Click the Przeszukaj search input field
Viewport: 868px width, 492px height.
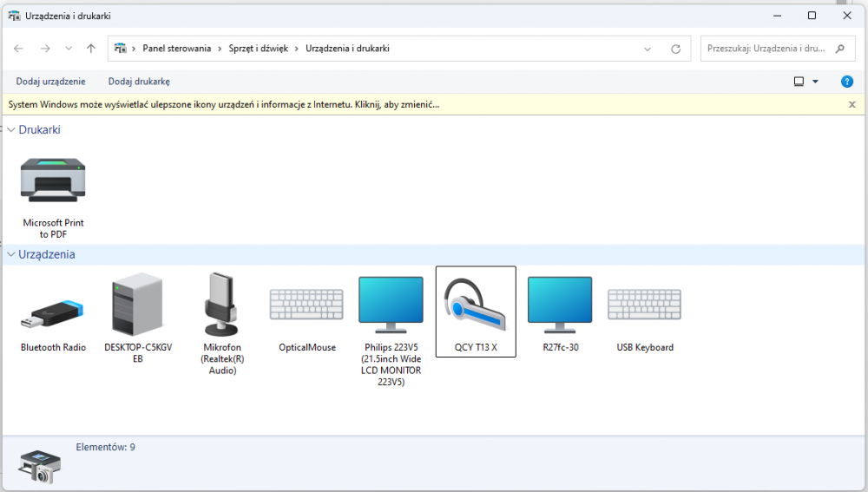pos(768,49)
